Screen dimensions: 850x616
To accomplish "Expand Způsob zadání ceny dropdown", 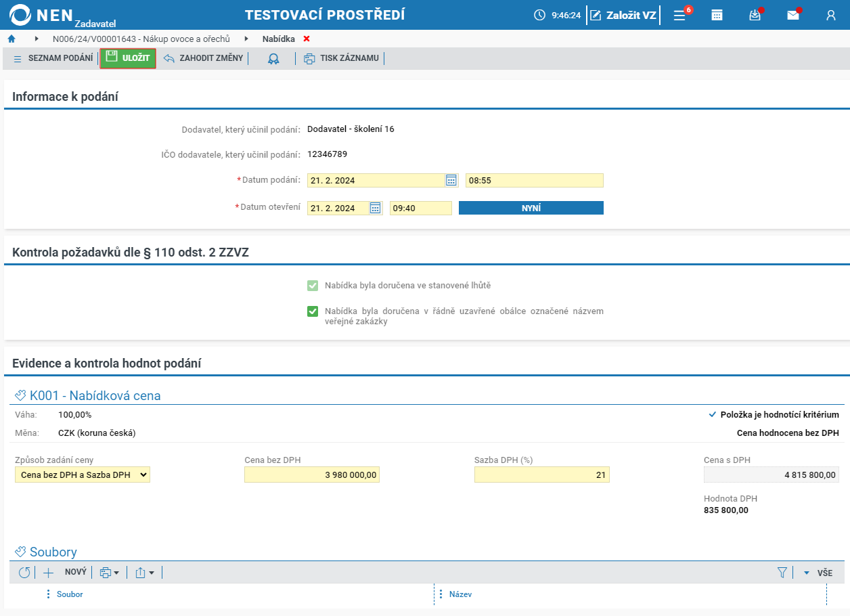I will point(83,475).
